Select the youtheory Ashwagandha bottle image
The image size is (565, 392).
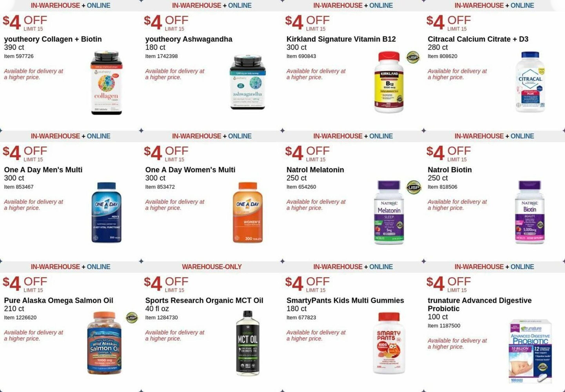248,82
